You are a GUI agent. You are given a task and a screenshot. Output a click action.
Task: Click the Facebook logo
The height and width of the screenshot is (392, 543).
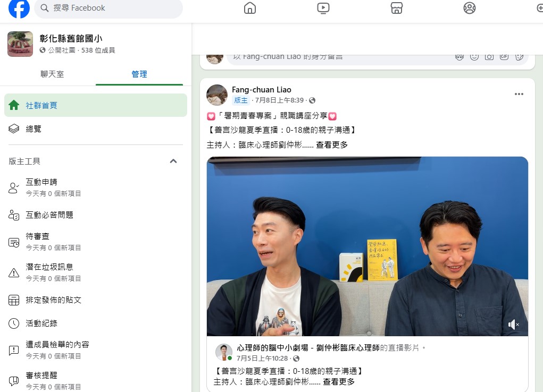(19, 8)
